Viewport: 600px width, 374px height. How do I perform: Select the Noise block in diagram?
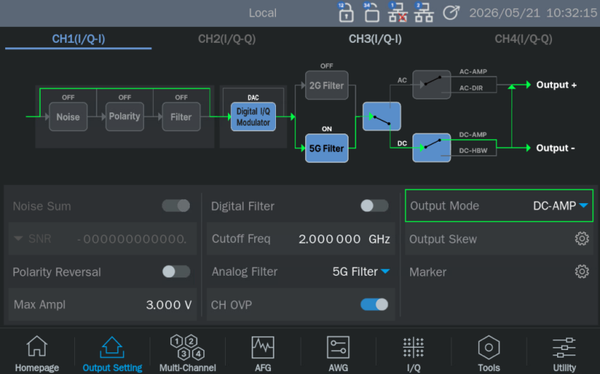pos(68,117)
